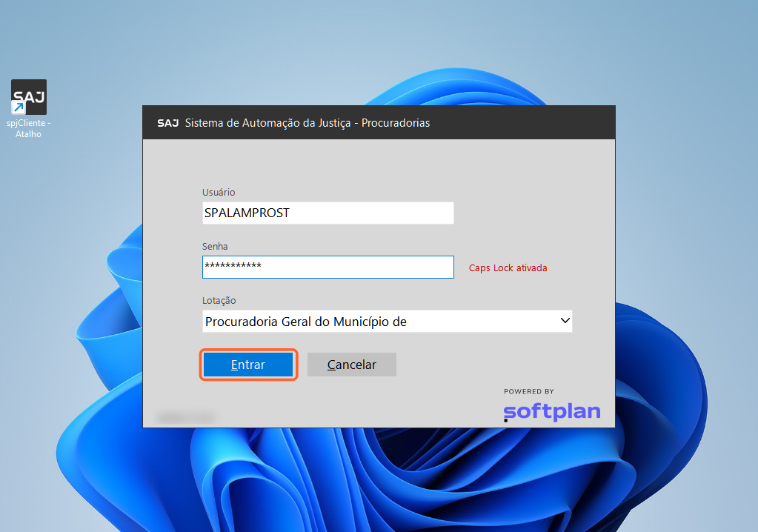Click the Cancelar button
Viewport: 758px width, 532px height.
point(352,365)
